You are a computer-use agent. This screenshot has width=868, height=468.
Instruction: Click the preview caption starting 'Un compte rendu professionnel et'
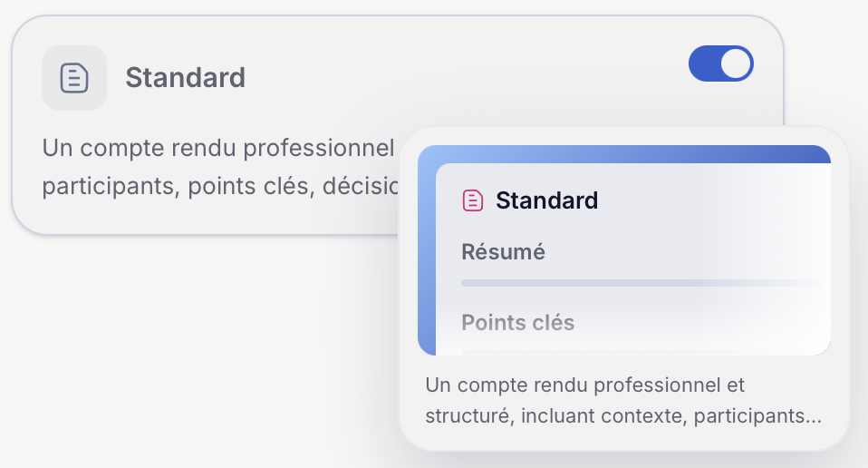click(585, 385)
